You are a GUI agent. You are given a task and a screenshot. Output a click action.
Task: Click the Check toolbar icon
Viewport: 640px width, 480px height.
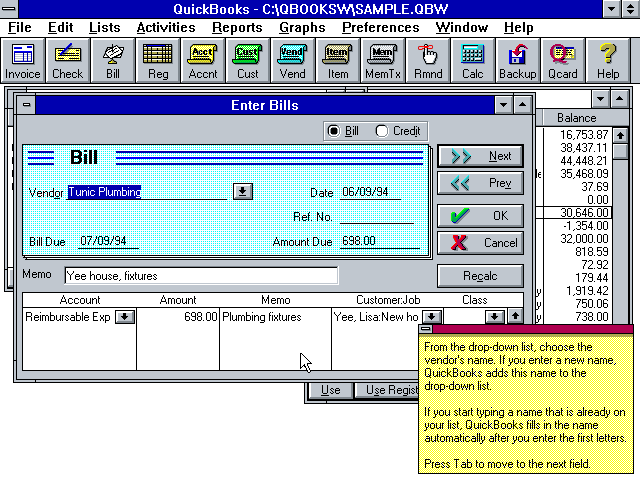67,60
